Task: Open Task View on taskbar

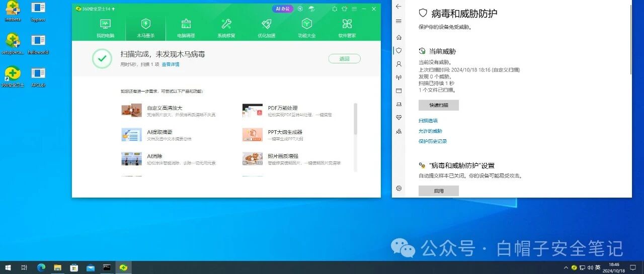Action: [x=24, y=267]
